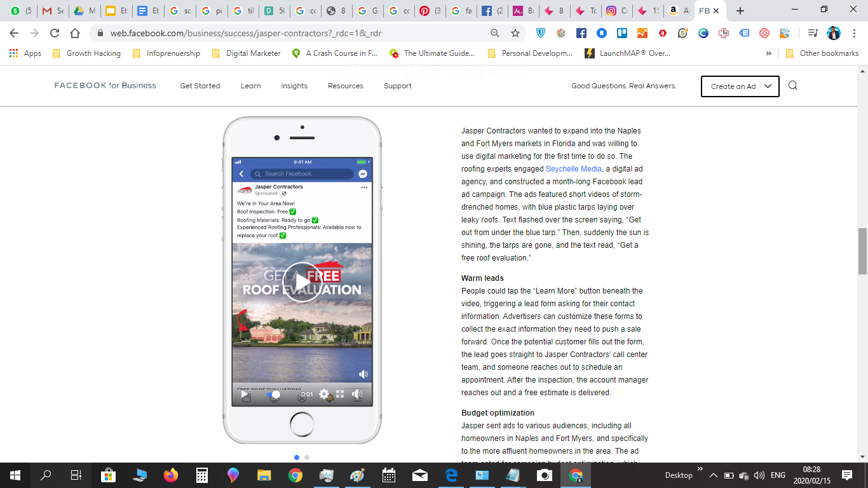Expand the Create an Ad dropdown
The image size is (868, 488).
(x=740, y=86)
